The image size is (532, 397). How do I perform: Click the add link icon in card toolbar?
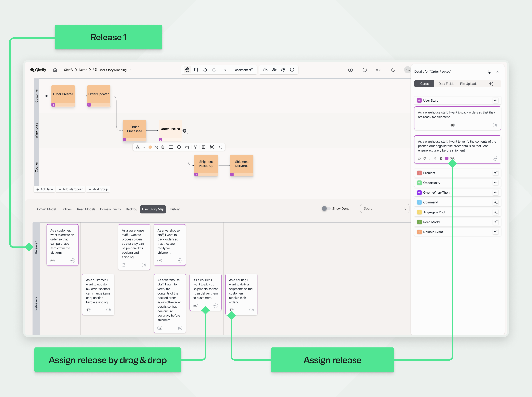187,147
